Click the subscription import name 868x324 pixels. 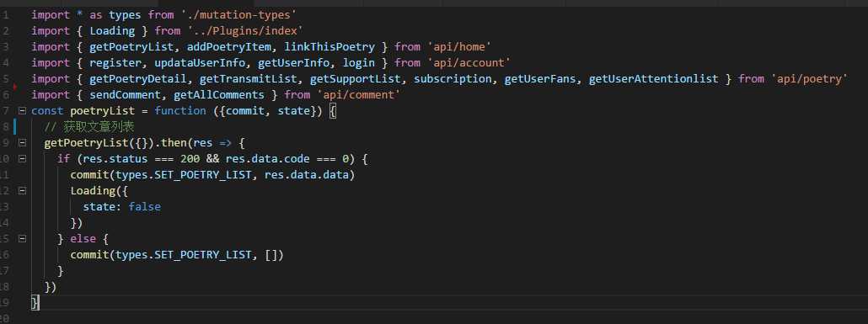[453, 79]
